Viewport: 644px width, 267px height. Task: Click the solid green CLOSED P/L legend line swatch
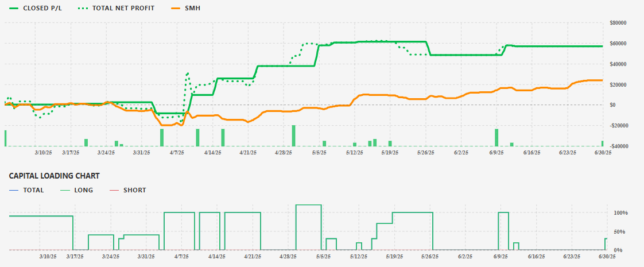(x=14, y=8)
